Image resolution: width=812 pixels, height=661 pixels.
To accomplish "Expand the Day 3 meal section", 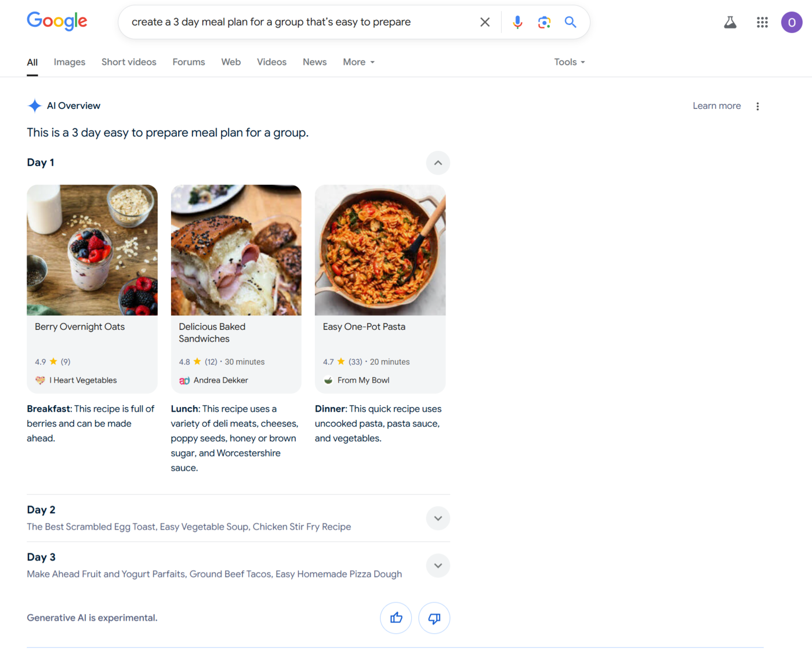I will pyautogui.click(x=438, y=566).
